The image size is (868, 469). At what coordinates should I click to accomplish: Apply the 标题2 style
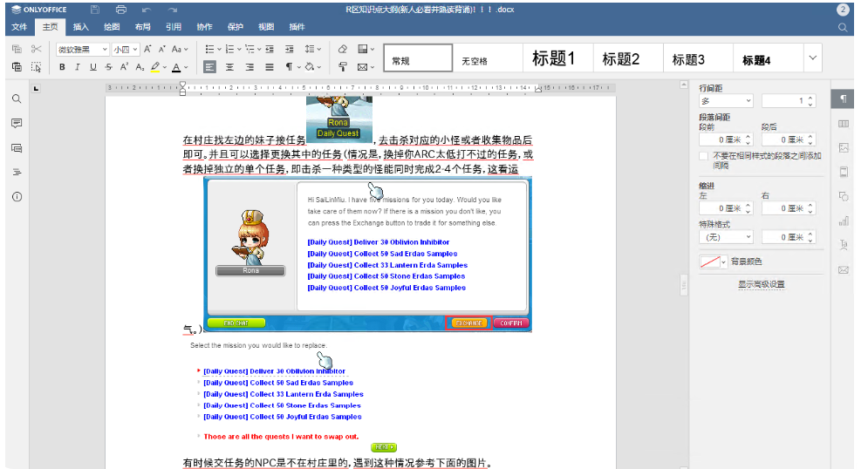pos(628,58)
